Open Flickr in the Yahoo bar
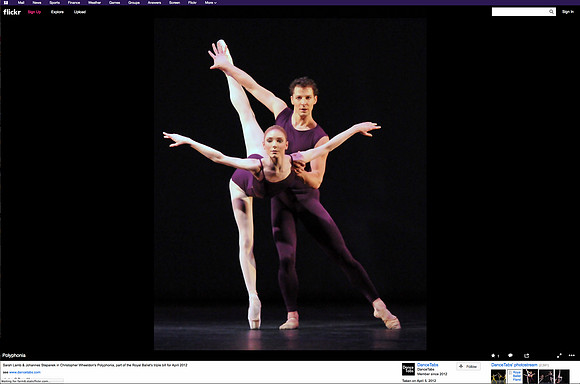The width and height of the screenshot is (580, 384). click(192, 3)
